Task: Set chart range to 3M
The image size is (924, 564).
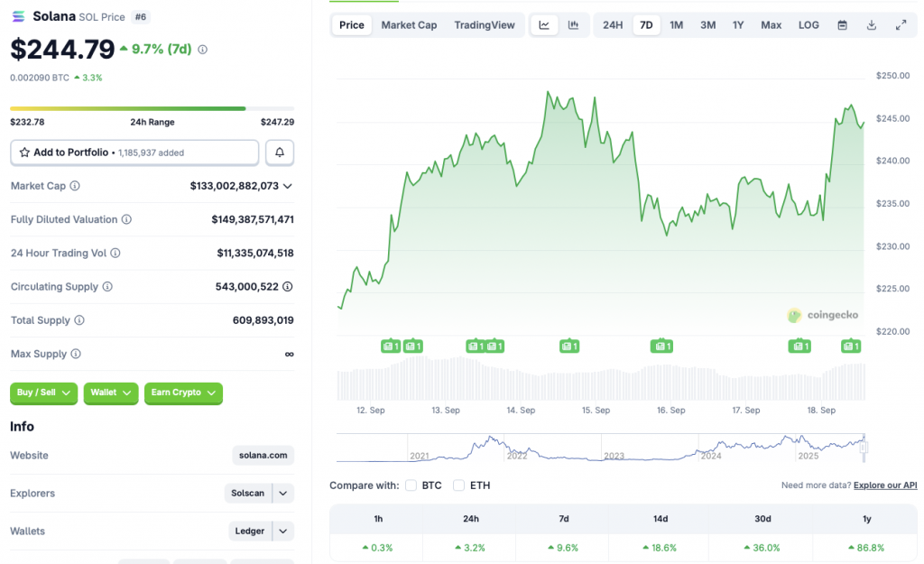Action: tap(707, 25)
